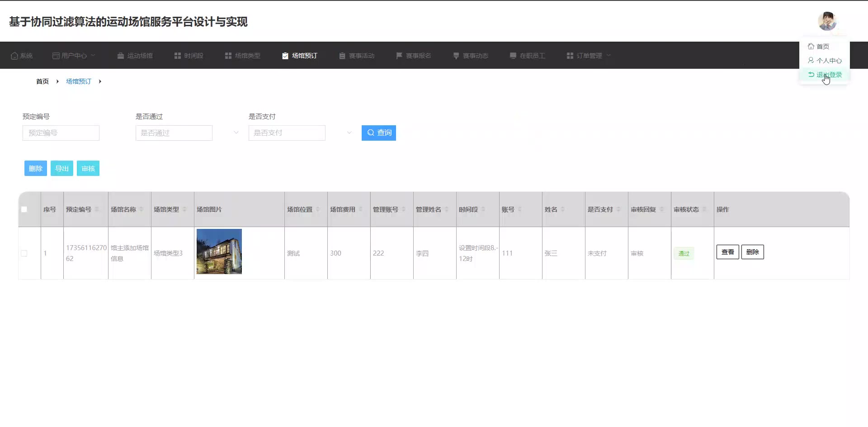Expand the 用户中心 menu
Screen dimensions: 868x427
pyautogui.click(x=74, y=56)
